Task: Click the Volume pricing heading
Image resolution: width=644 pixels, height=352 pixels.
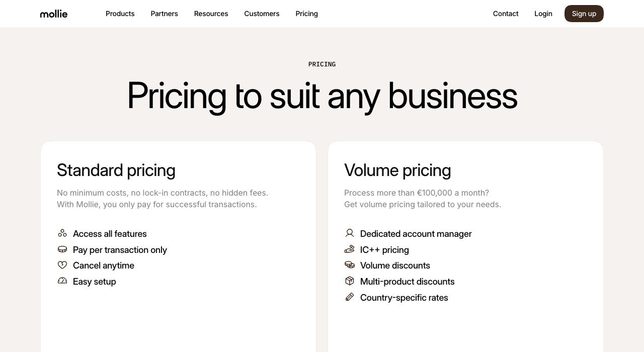Action: (397, 170)
